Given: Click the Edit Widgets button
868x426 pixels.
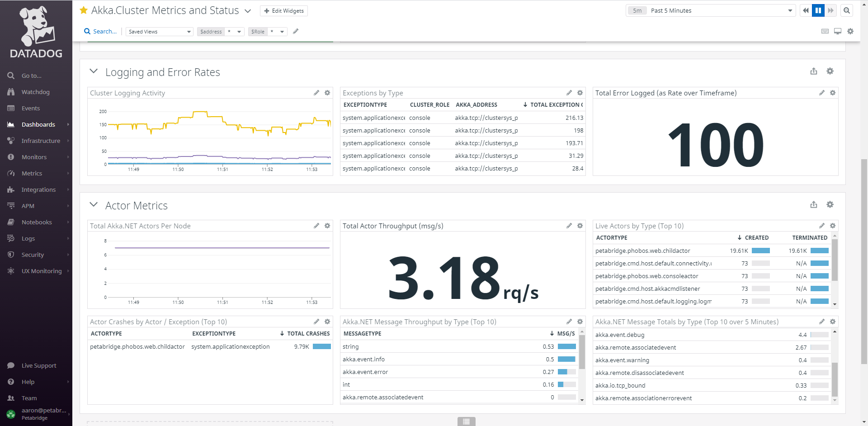Looking at the screenshot, I should pos(284,11).
